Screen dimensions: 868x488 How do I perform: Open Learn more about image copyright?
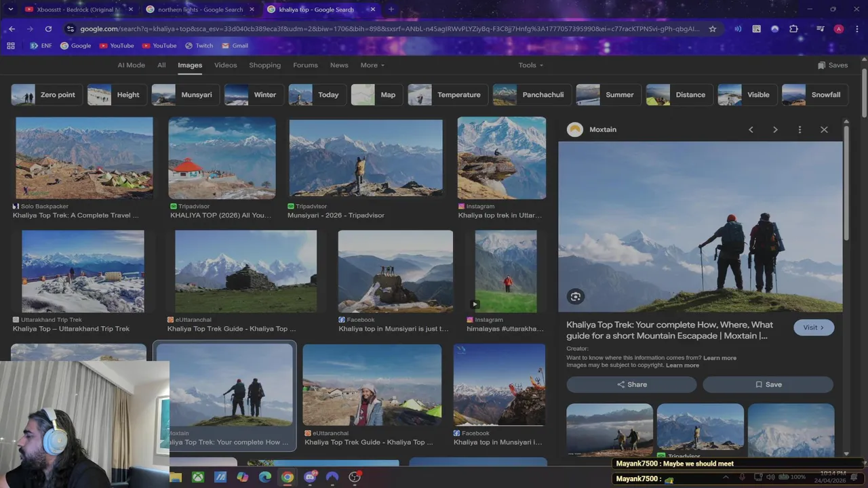coord(682,365)
